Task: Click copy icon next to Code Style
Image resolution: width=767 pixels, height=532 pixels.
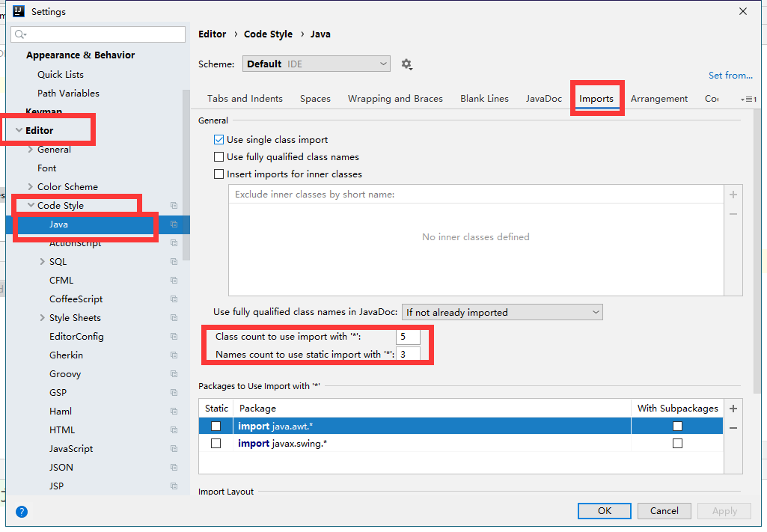Action: [174, 205]
